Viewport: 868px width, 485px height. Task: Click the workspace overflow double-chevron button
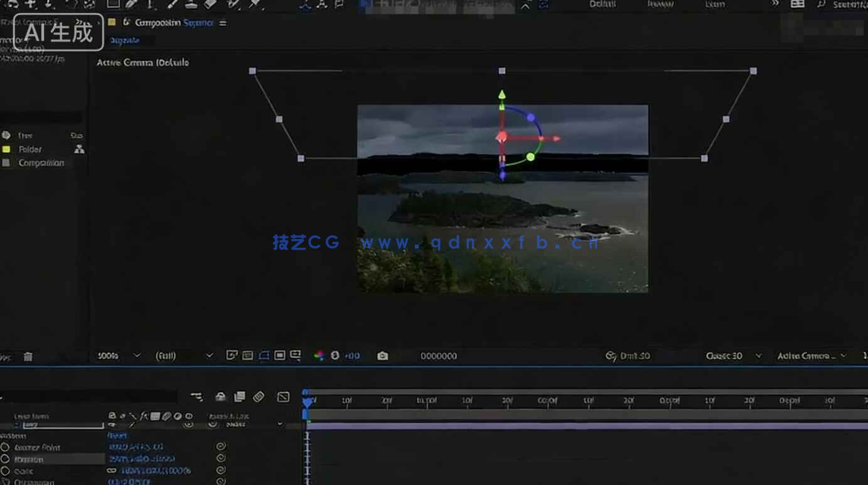coord(775,4)
